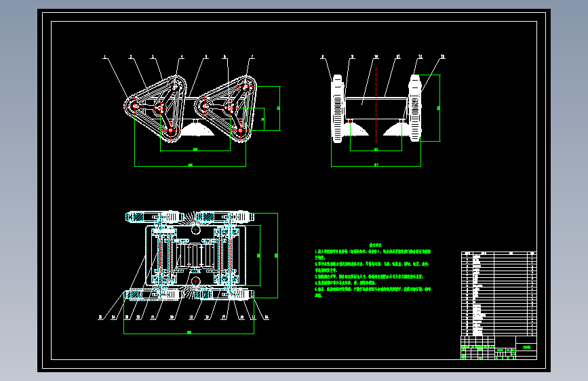Screen dimensions: 588x381
Task: Select part callout number 25 in plan view
Action: point(100,317)
